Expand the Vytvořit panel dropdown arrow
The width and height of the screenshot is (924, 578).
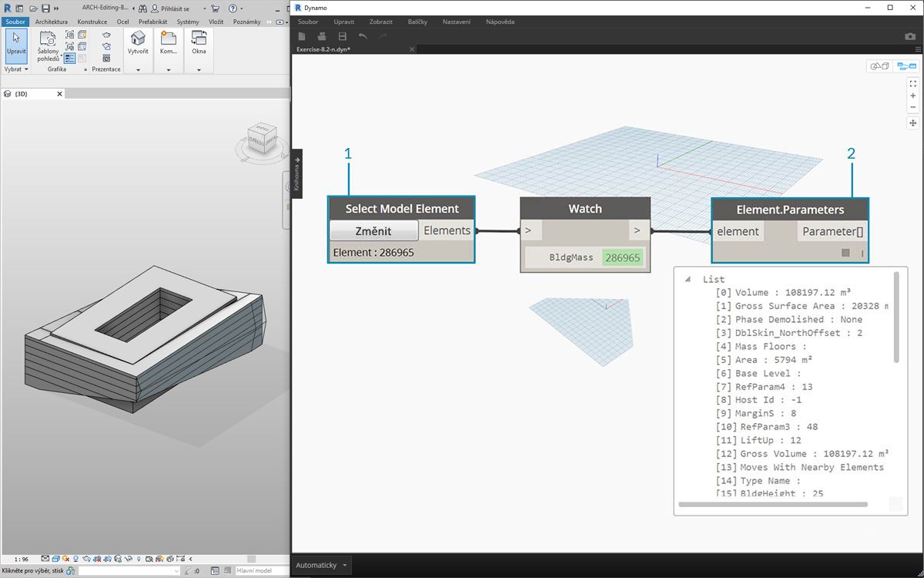click(138, 69)
